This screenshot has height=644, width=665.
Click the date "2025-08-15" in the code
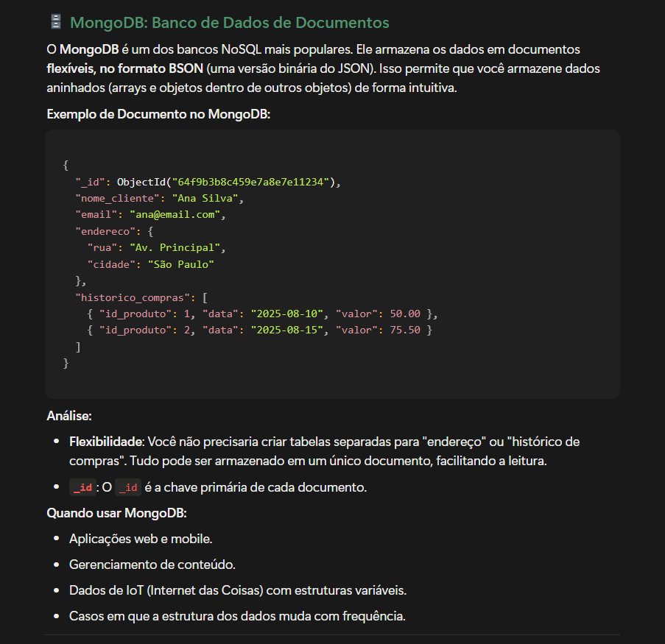click(286, 330)
